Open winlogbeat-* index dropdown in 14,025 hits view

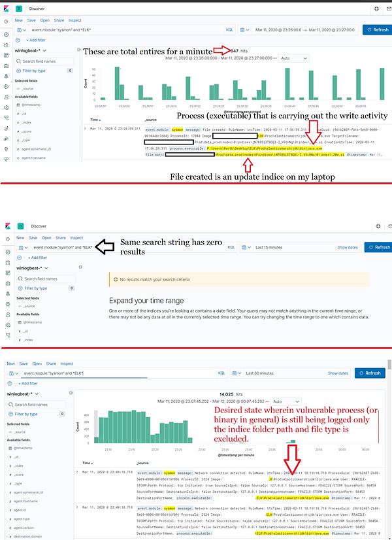[22, 394]
